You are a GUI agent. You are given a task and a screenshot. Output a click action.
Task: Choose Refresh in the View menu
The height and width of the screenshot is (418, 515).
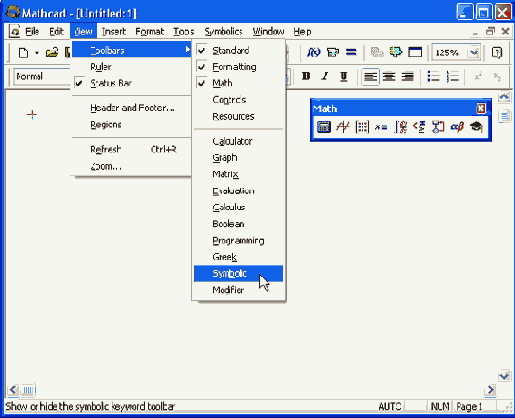pos(131,149)
